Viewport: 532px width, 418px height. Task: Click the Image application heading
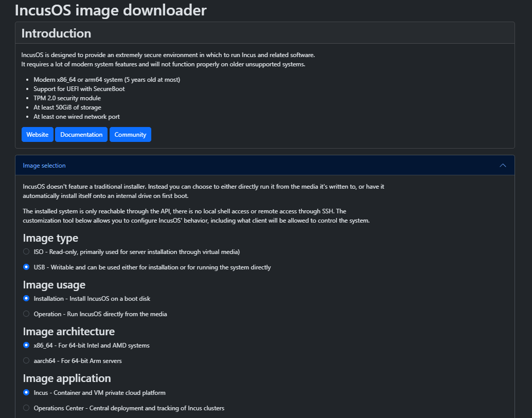coord(67,378)
